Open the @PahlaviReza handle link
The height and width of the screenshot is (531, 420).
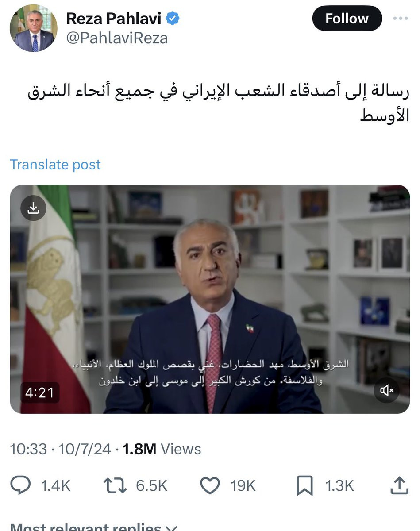pos(117,38)
